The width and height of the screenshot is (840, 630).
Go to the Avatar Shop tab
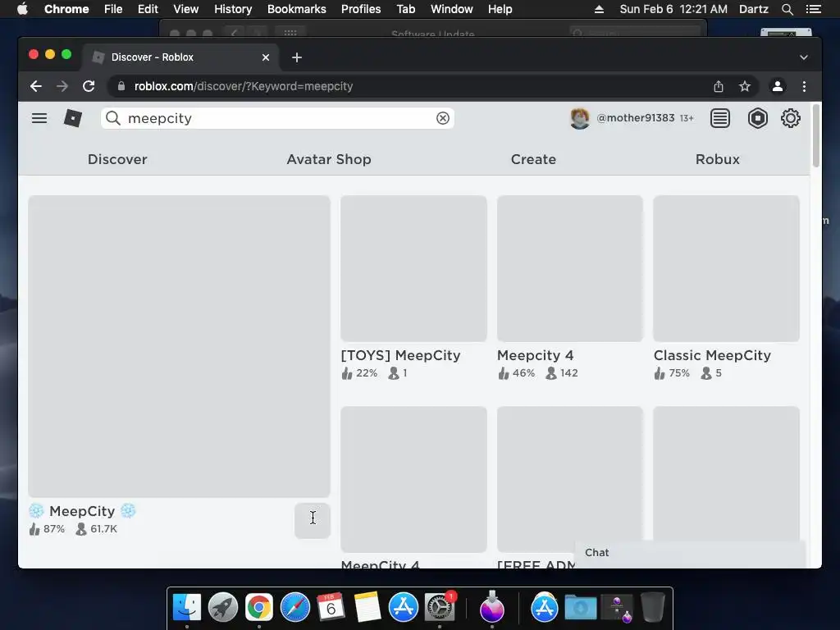[x=329, y=159]
